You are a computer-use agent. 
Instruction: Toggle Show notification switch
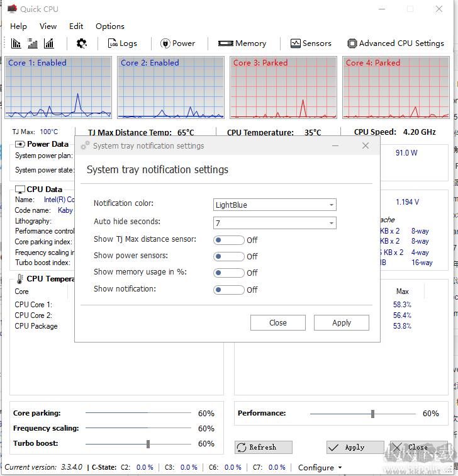(x=229, y=290)
